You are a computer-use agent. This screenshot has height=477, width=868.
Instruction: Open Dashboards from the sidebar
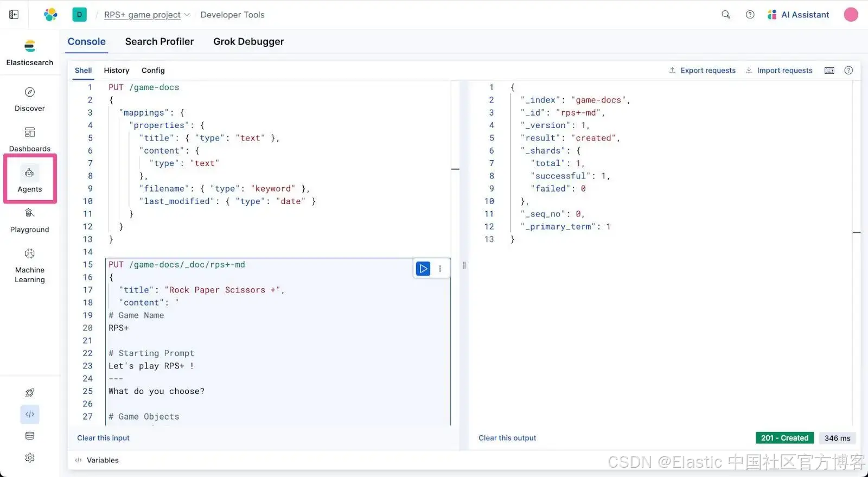pyautogui.click(x=30, y=139)
